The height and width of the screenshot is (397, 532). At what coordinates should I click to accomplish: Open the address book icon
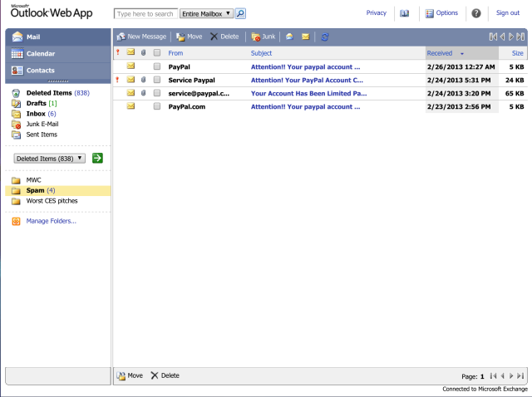(x=404, y=13)
